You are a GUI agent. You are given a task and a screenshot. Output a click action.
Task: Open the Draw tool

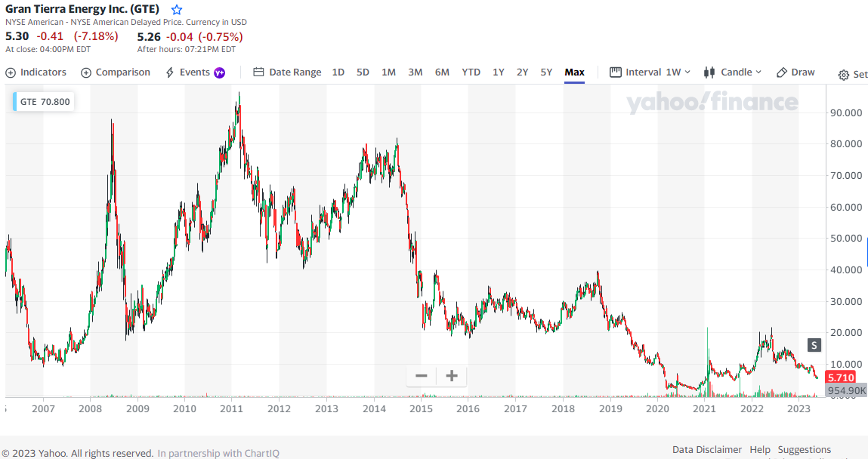click(796, 72)
